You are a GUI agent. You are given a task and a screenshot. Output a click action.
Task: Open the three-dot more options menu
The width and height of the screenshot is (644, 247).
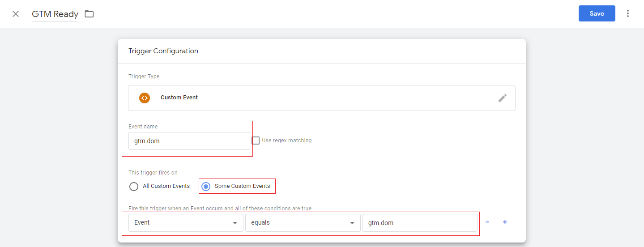pos(628,13)
